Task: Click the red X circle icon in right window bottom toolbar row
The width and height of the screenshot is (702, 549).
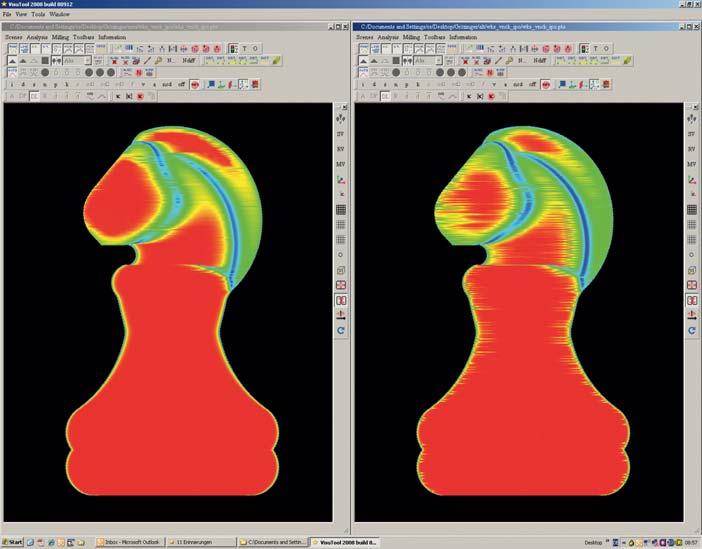Action: [x=491, y=96]
